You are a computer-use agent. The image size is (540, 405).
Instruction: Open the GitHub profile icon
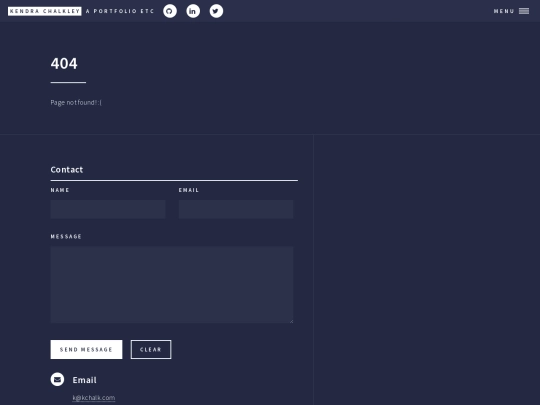point(170,11)
